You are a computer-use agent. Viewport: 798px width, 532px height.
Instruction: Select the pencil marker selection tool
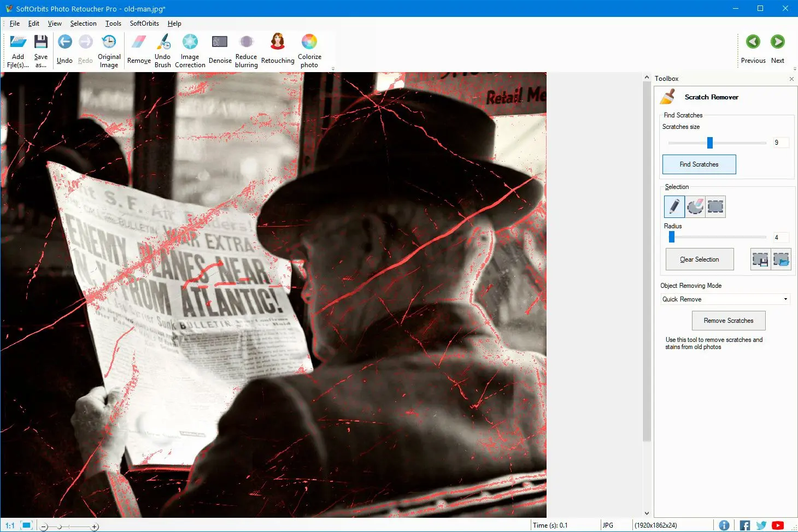point(674,206)
